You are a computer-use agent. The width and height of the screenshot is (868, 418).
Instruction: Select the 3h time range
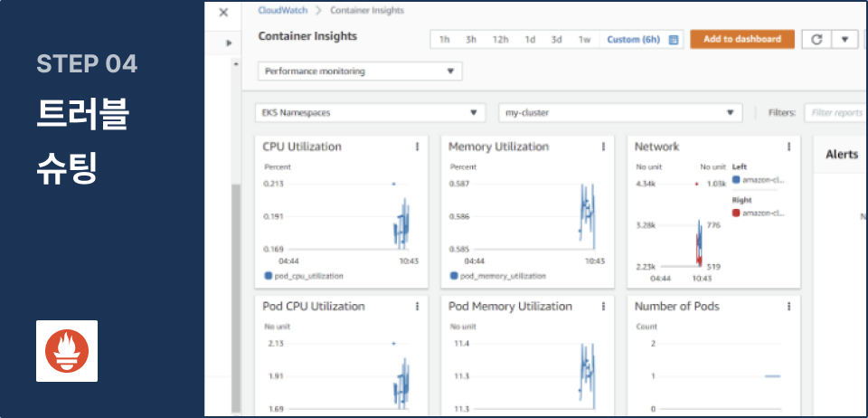point(471,39)
